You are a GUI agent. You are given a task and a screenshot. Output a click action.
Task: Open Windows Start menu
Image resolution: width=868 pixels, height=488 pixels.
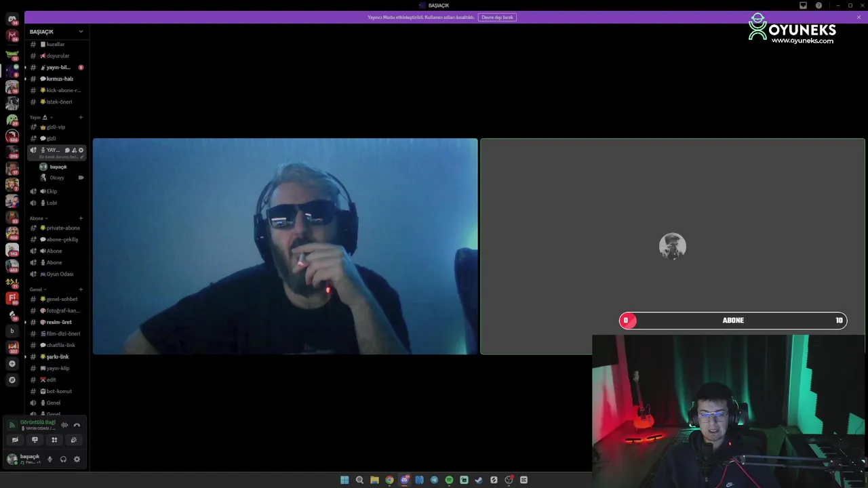(344, 480)
